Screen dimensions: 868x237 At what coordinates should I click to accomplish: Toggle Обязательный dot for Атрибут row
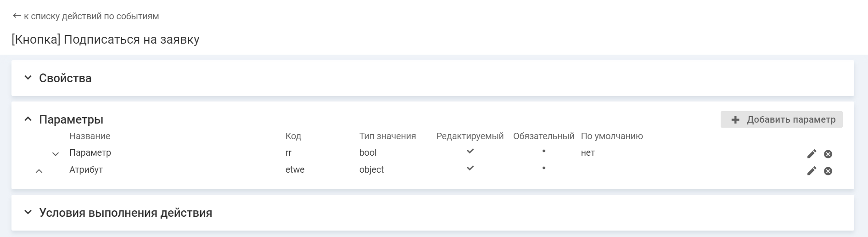543,168
